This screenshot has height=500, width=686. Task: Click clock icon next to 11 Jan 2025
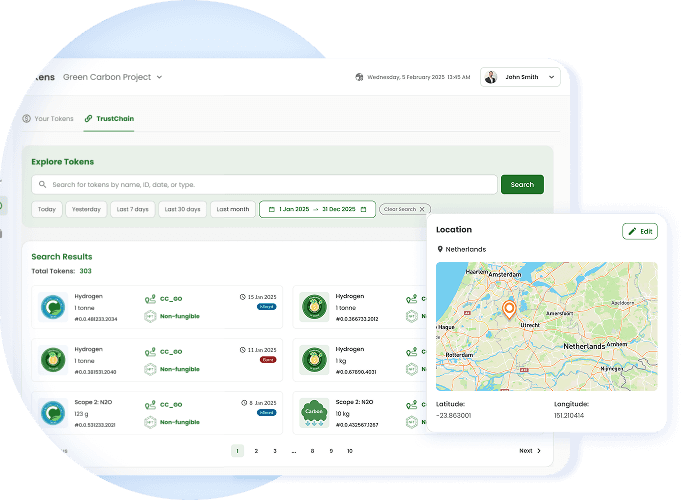243,350
